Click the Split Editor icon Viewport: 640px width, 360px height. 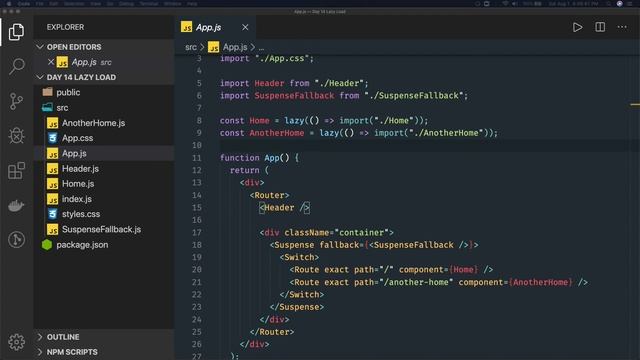(x=600, y=27)
